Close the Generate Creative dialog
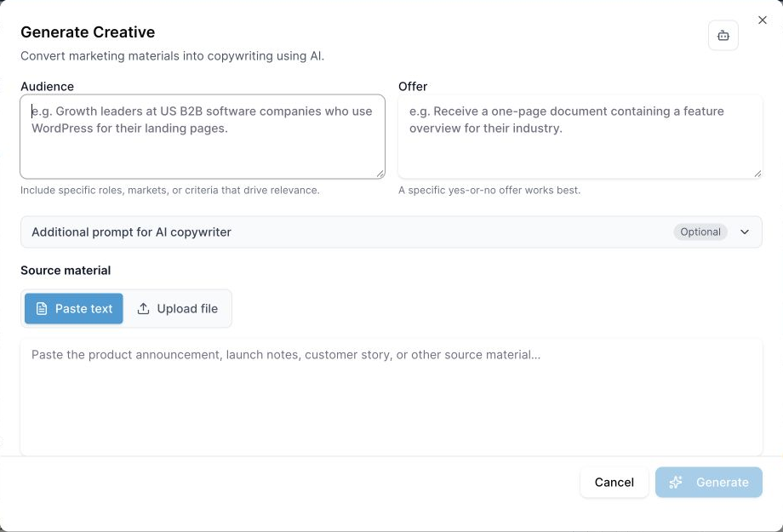 (x=762, y=20)
